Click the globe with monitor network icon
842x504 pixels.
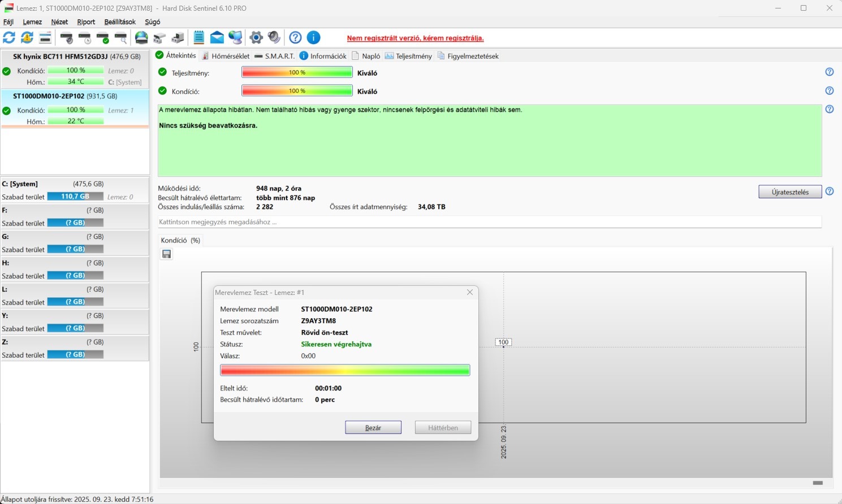pyautogui.click(x=235, y=38)
